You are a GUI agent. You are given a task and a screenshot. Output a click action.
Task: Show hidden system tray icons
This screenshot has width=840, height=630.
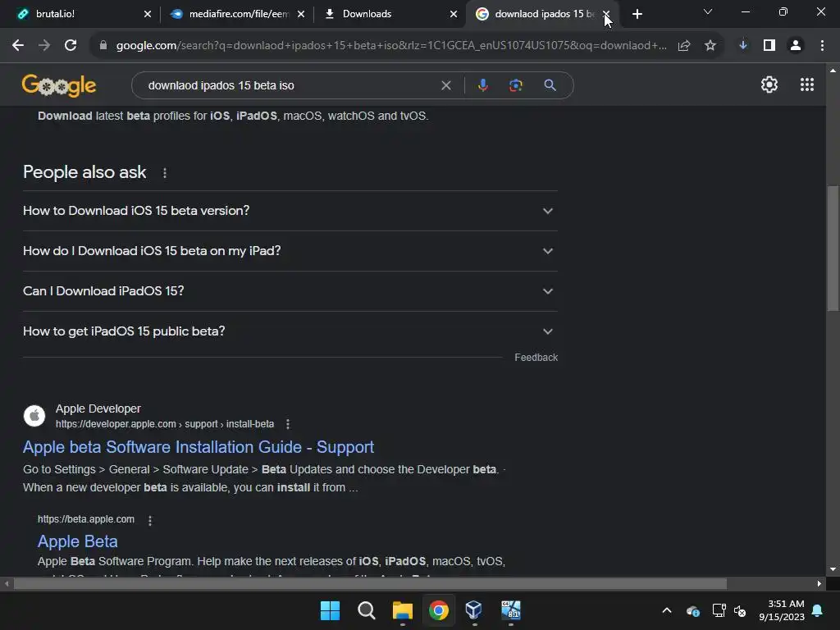(666, 610)
